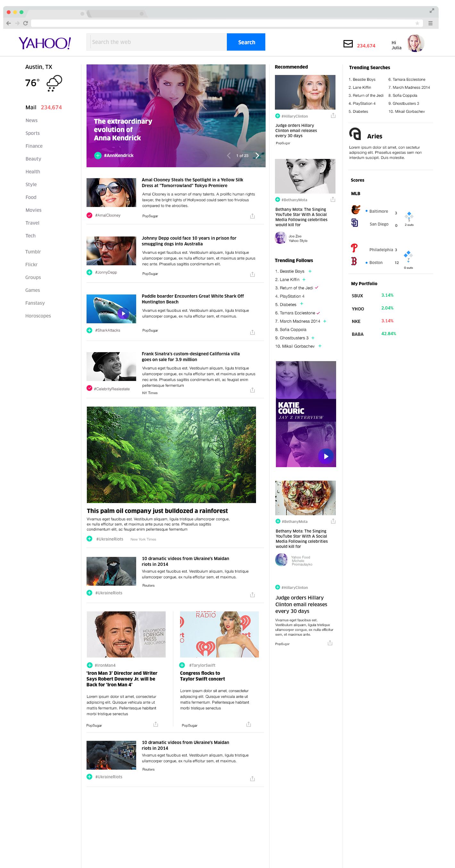This screenshot has height=868, width=455.
Task: Open the palm oil rainforest headline
Action: click(157, 511)
